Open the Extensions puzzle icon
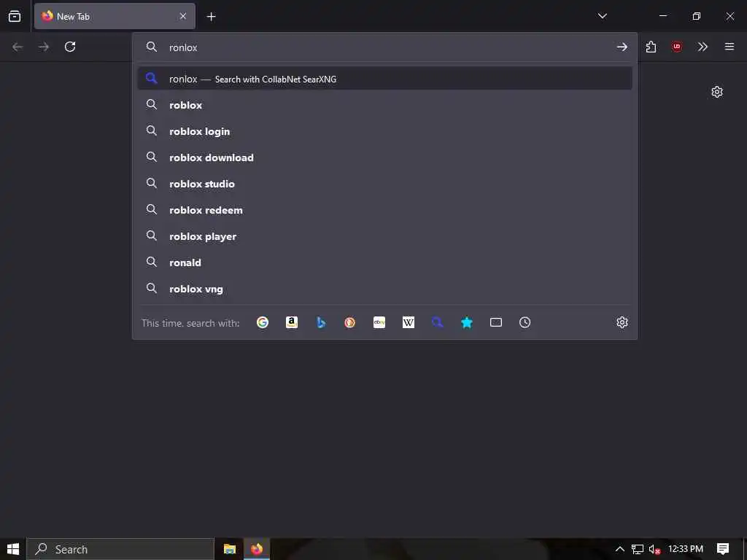Image resolution: width=747 pixels, height=560 pixels. (x=651, y=47)
